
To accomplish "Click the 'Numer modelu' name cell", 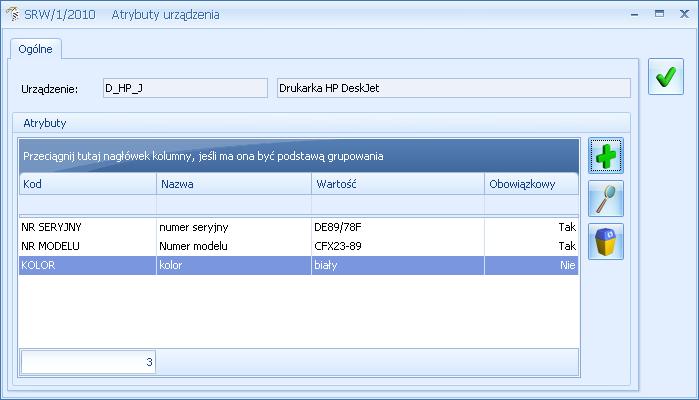I will [x=234, y=246].
